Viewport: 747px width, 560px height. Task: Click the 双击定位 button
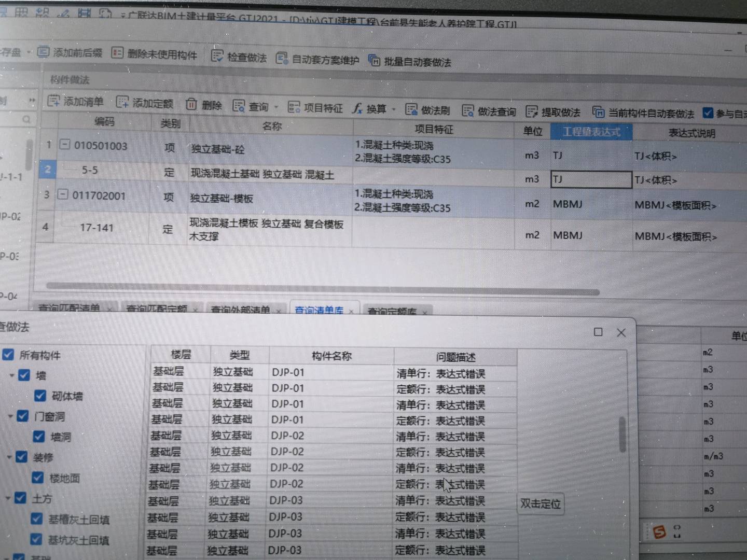click(541, 503)
